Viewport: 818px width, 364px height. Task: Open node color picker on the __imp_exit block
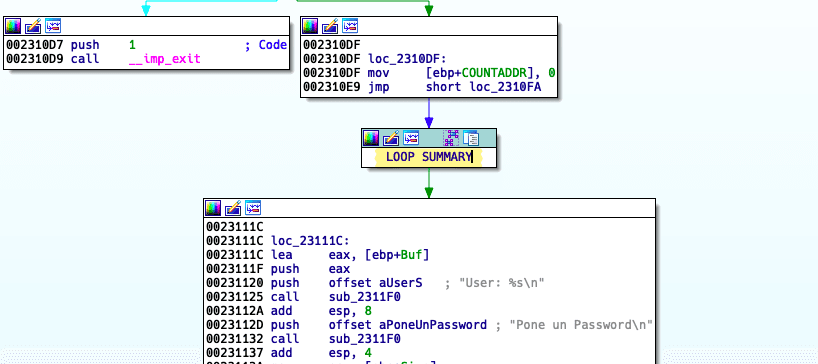pyautogui.click(x=13, y=26)
